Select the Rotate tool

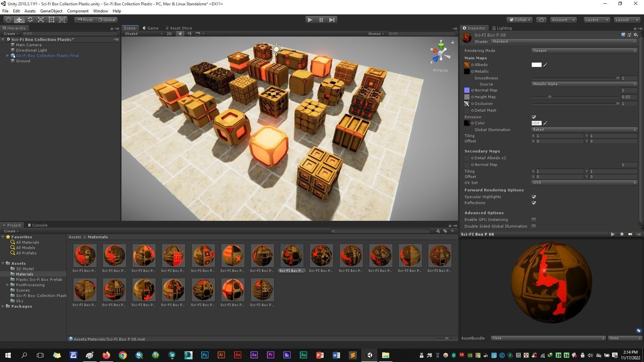click(30, 20)
